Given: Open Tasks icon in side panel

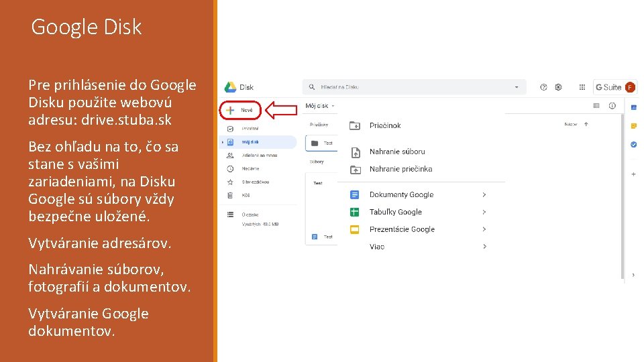Looking at the screenshot, I should (634, 145).
